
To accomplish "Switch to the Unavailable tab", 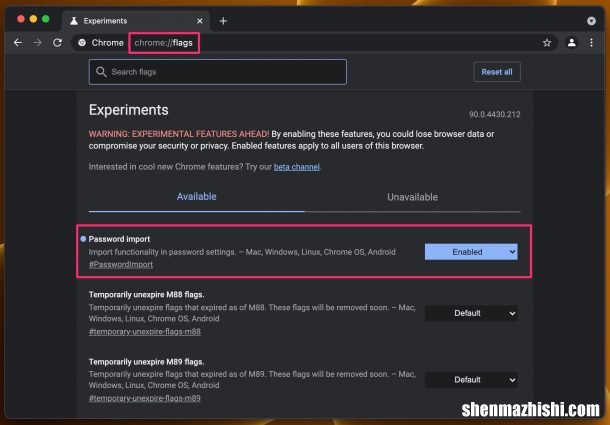I will pos(412,197).
